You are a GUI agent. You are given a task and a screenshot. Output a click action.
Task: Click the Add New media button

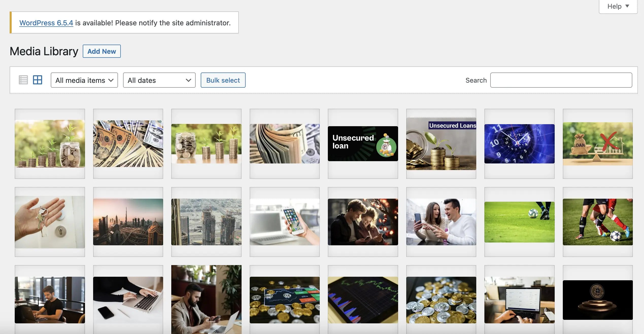click(101, 51)
